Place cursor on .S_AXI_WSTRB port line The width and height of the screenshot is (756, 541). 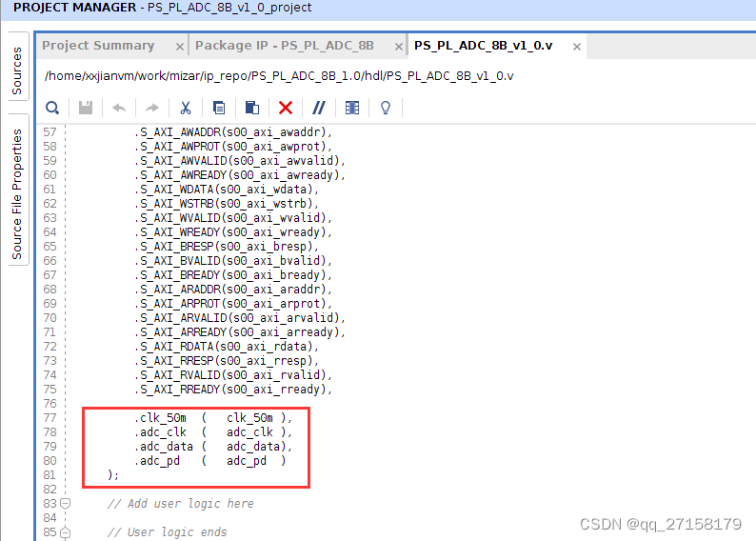point(227,204)
